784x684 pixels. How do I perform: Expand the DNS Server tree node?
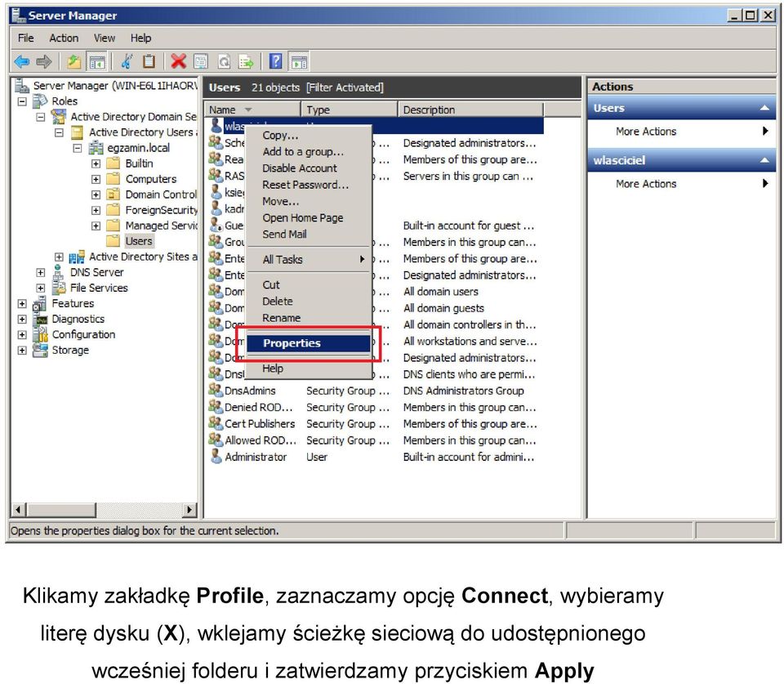pos(41,272)
